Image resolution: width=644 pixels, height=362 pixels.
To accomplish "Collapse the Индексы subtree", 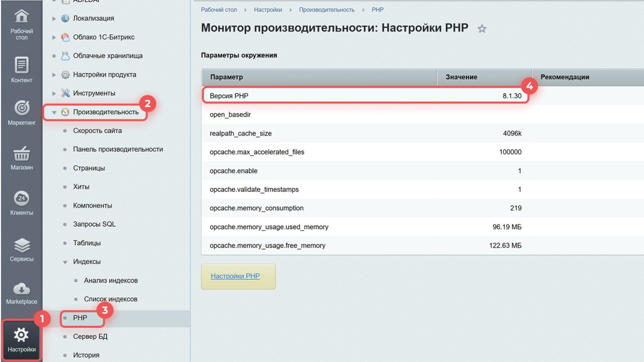I will tap(65, 262).
